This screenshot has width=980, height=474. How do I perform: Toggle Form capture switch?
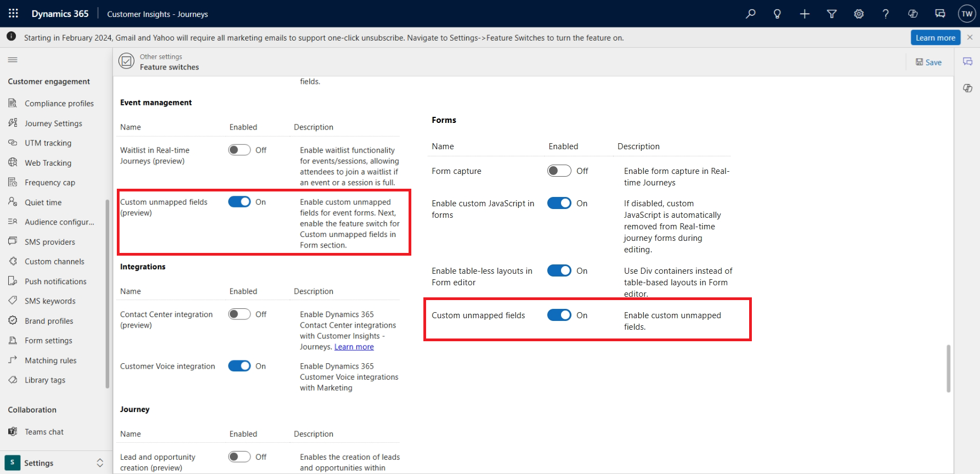(559, 171)
